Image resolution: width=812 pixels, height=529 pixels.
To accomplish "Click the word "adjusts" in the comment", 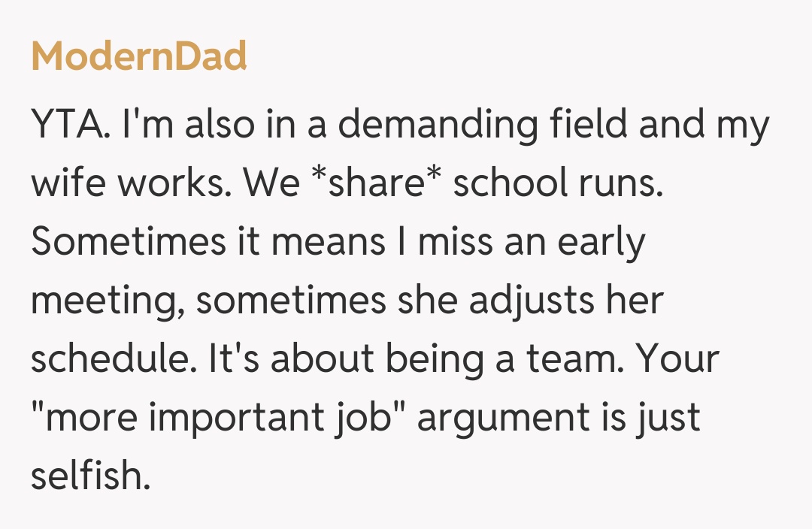I will point(517,301).
